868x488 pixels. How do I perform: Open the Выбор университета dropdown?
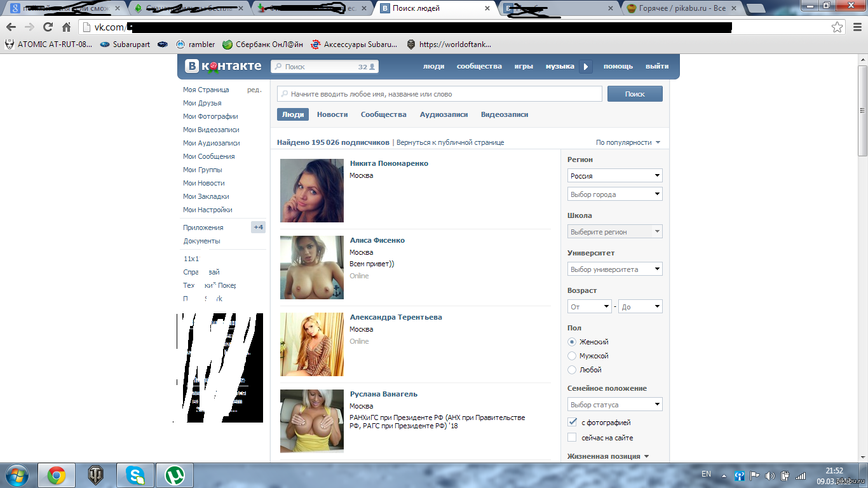click(x=614, y=269)
